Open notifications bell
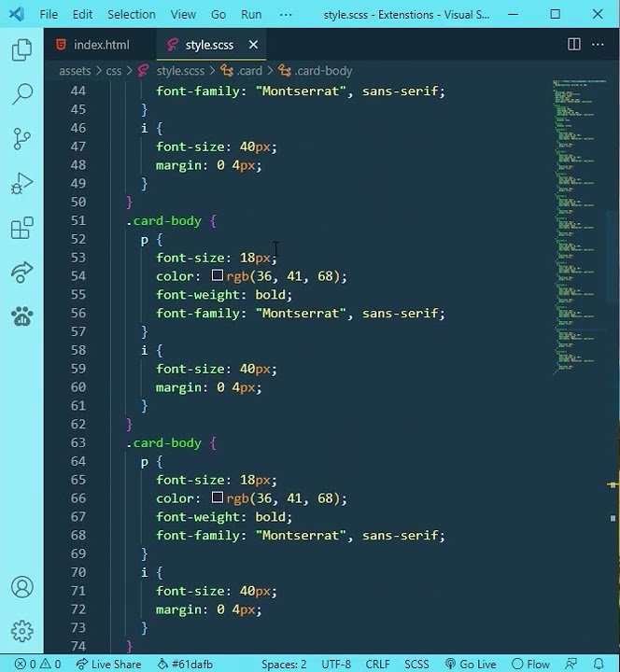The width and height of the screenshot is (620, 672). click(x=599, y=664)
